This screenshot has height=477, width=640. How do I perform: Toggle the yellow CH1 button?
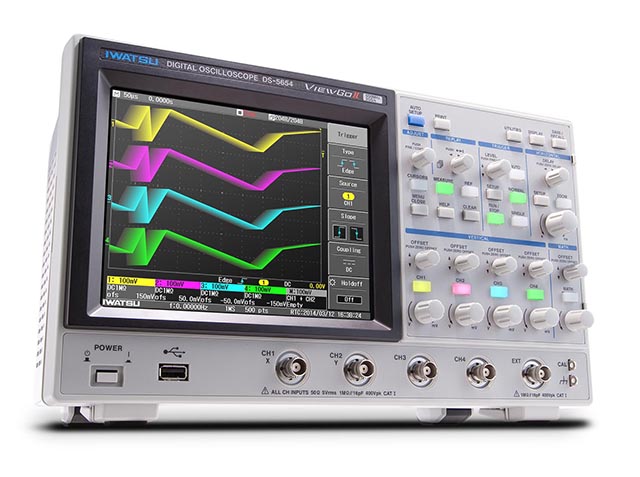coord(421,286)
